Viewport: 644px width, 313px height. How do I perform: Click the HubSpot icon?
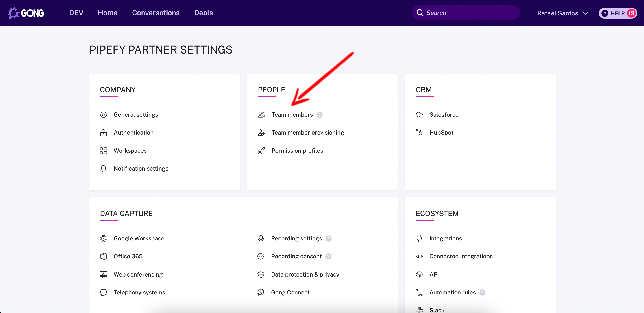(419, 133)
